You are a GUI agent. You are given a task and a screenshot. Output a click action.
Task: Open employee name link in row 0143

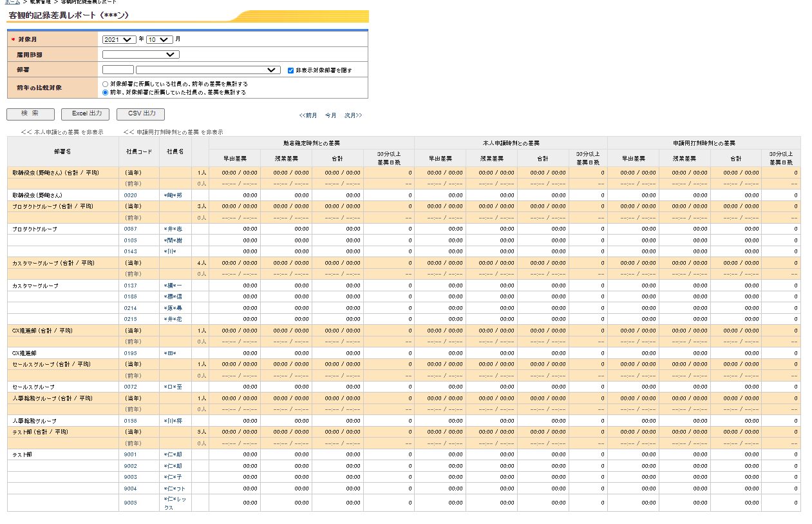click(170, 251)
